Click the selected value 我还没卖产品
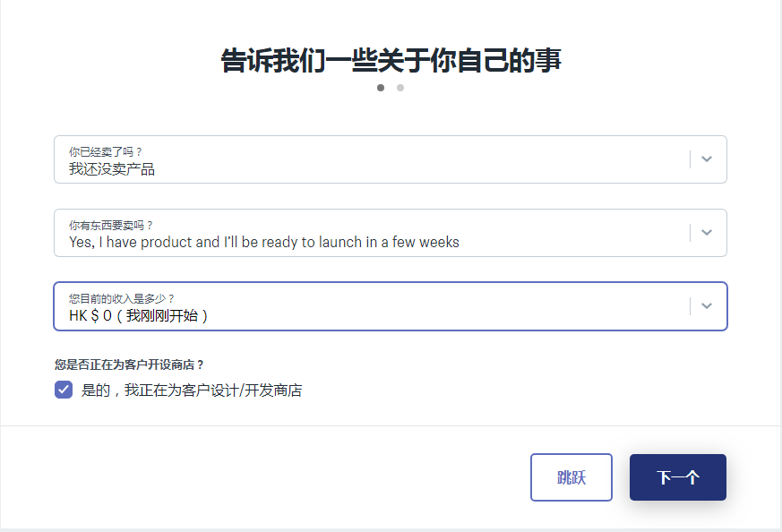 pos(112,168)
